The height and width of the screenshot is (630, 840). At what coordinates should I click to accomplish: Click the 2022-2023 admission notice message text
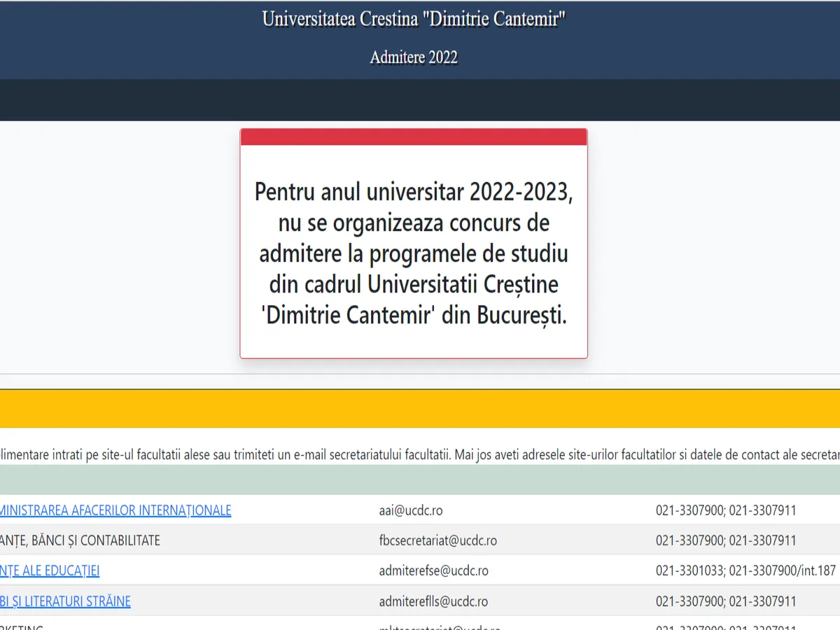(x=413, y=253)
